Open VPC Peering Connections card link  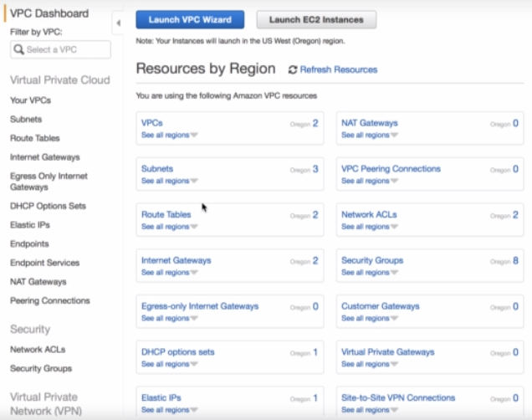391,169
